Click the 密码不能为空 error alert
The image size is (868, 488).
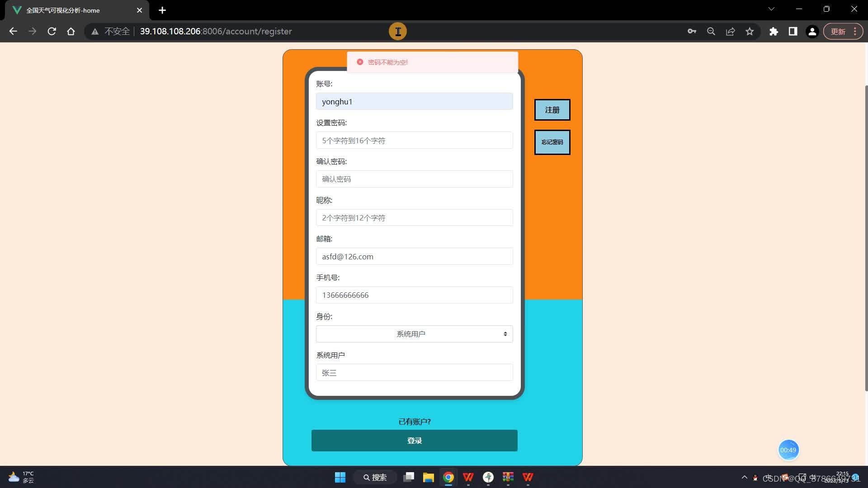coord(432,62)
